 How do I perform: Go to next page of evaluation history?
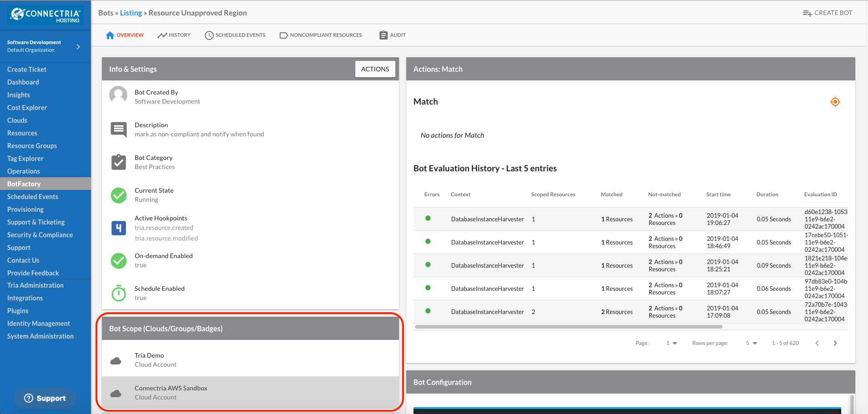pyautogui.click(x=835, y=343)
